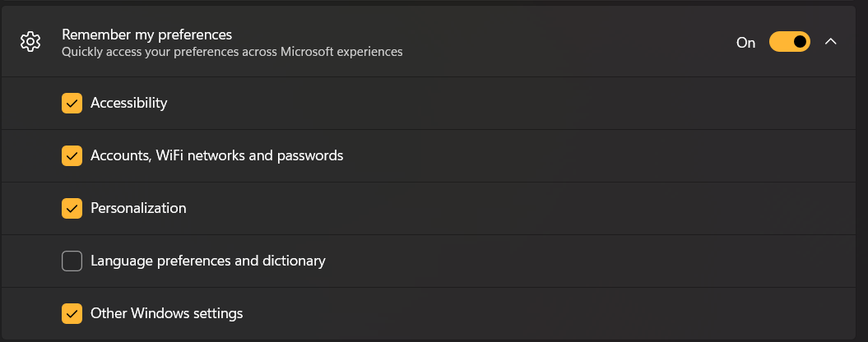Click the gear icon beside Remember my preferences
Image resolution: width=868 pixels, height=342 pixels.
click(30, 42)
